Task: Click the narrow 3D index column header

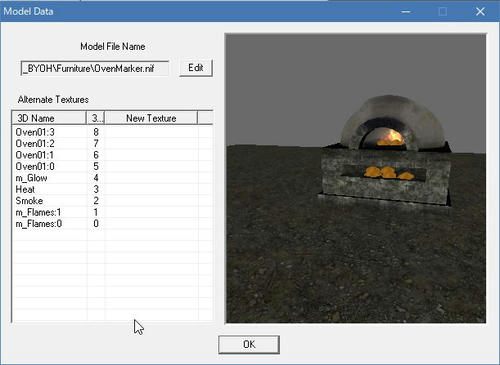Action: (95, 118)
